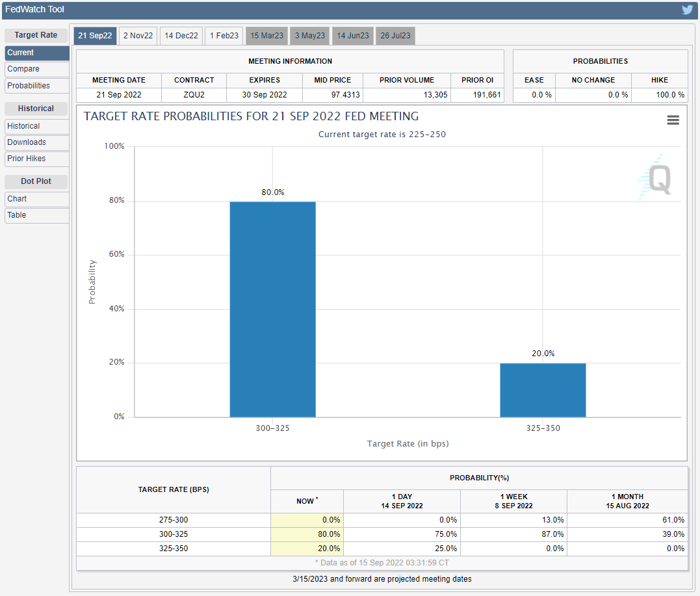The width and height of the screenshot is (700, 596).
Task: Open Compare under Target Rate
Action: (x=36, y=69)
